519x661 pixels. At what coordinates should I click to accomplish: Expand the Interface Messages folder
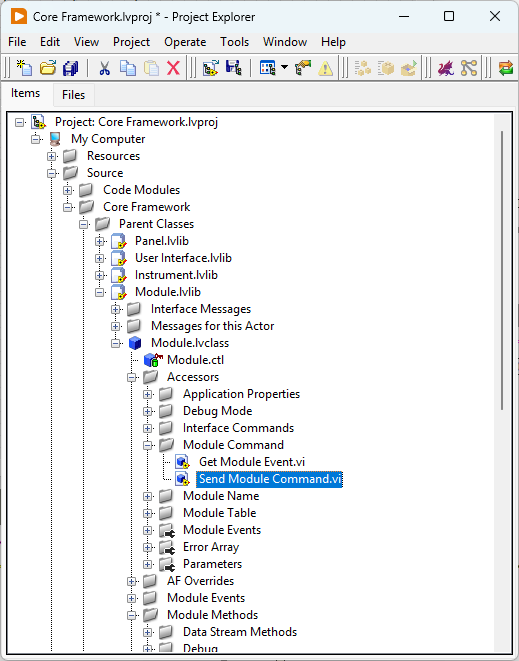[116, 309]
